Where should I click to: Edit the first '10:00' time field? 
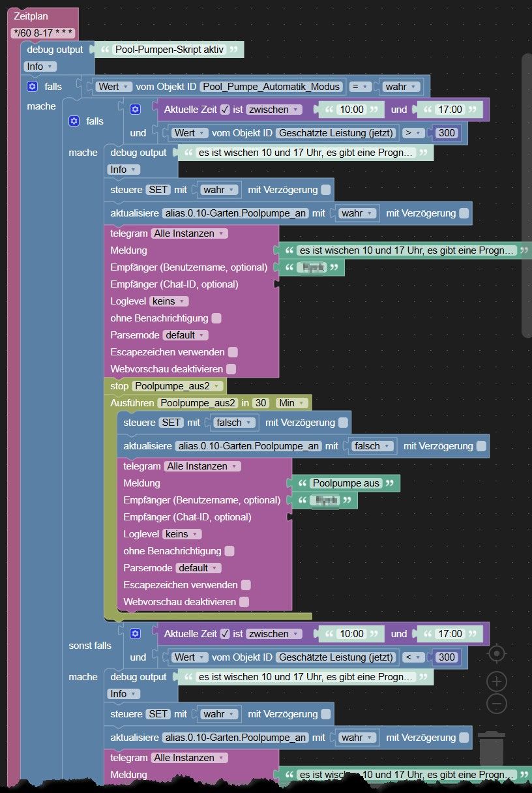point(351,110)
